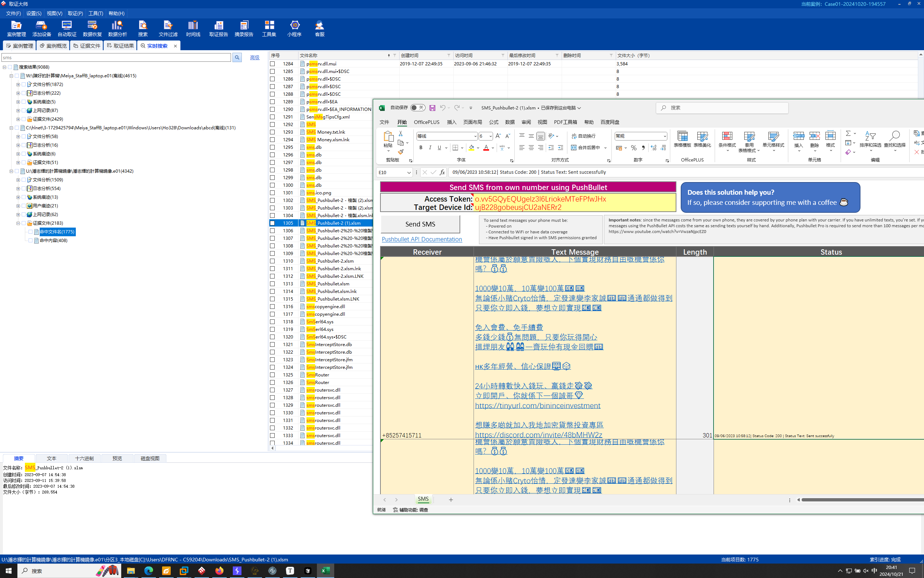The image size is (924, 578).
Task: Expand the 上网记录(87) tree node
Action: click(x=18, y=111)
